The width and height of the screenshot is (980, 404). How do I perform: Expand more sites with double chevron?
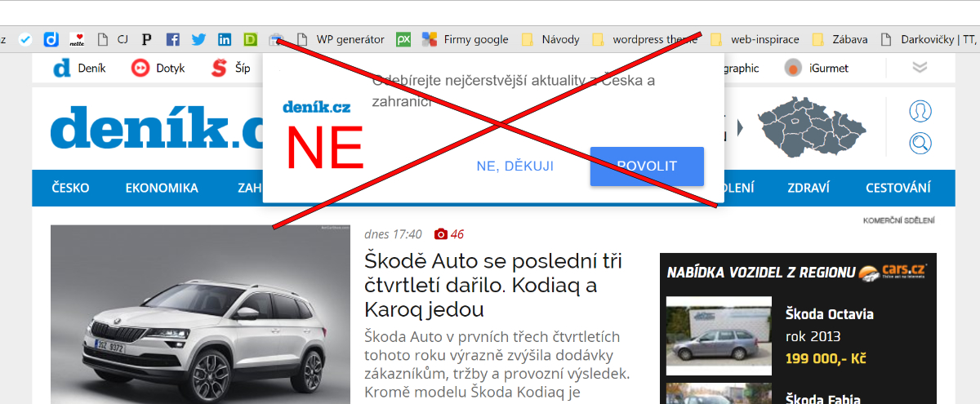[x=920, y=68]
